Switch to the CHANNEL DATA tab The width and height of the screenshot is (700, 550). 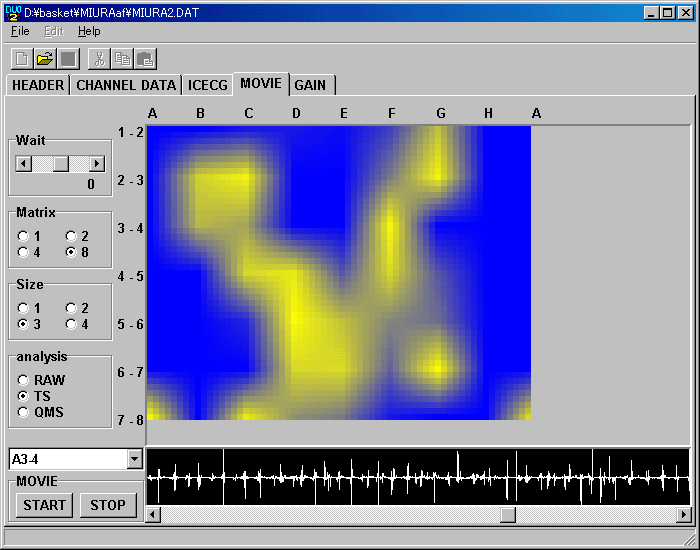(126, 85)
